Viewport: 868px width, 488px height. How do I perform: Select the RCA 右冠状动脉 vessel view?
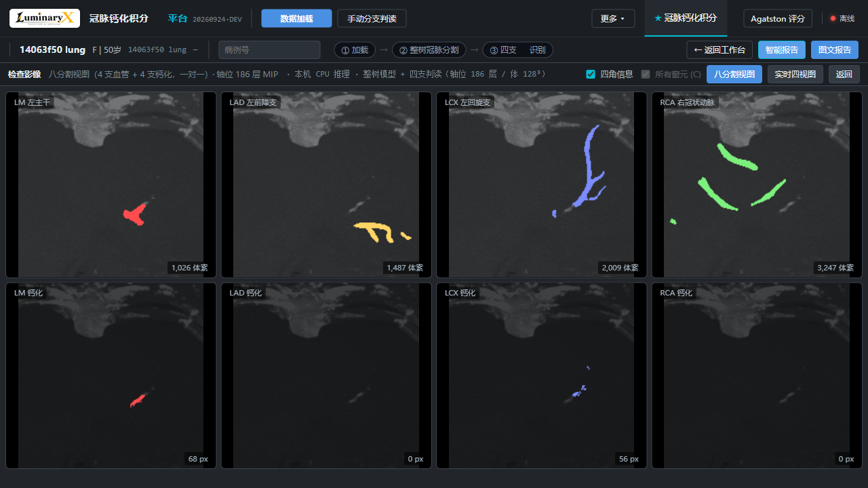click(x=757, y=185)
